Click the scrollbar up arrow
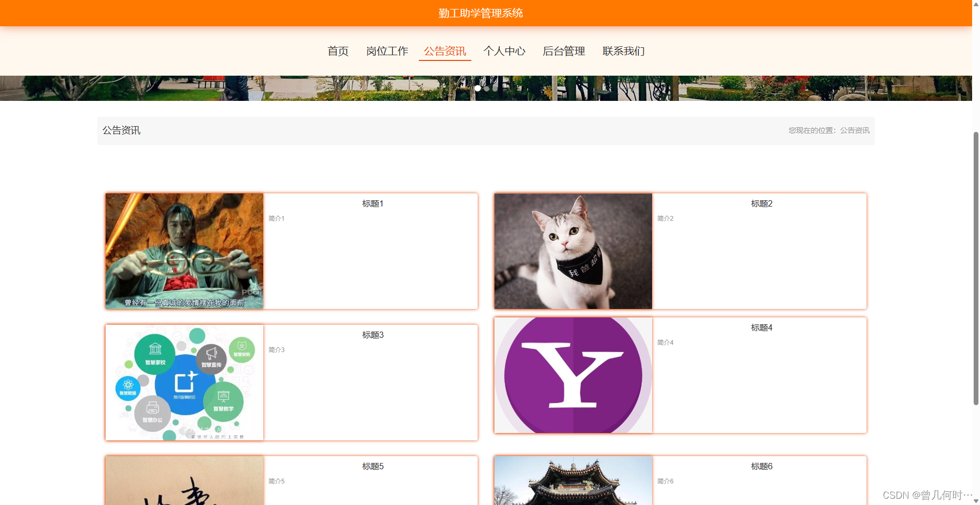 (x=976, y=3)
